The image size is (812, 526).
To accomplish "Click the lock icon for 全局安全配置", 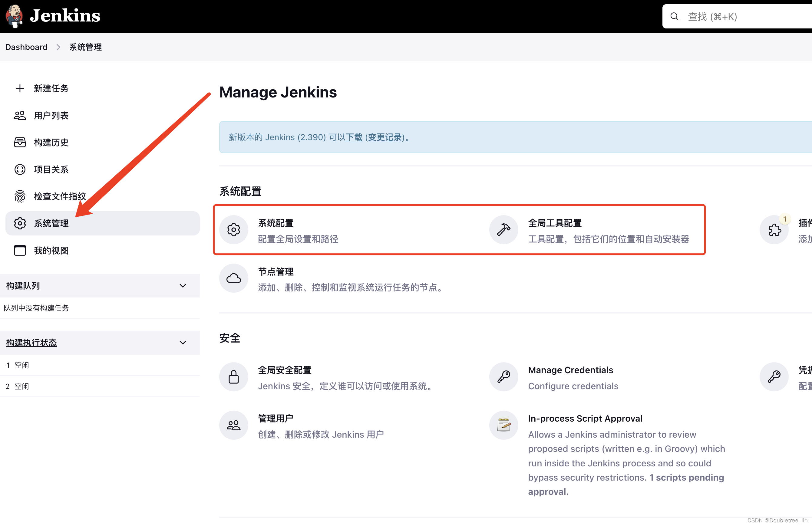I will click(x=233, y=377).
